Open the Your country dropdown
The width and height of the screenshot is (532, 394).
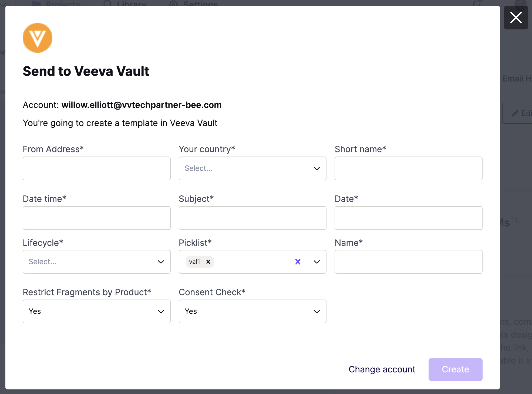252,168
